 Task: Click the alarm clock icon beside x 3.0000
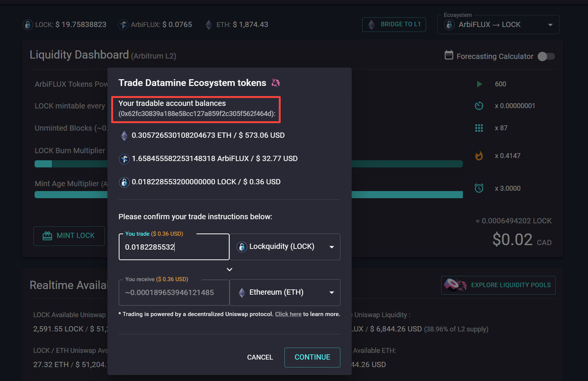pos(479,188)
